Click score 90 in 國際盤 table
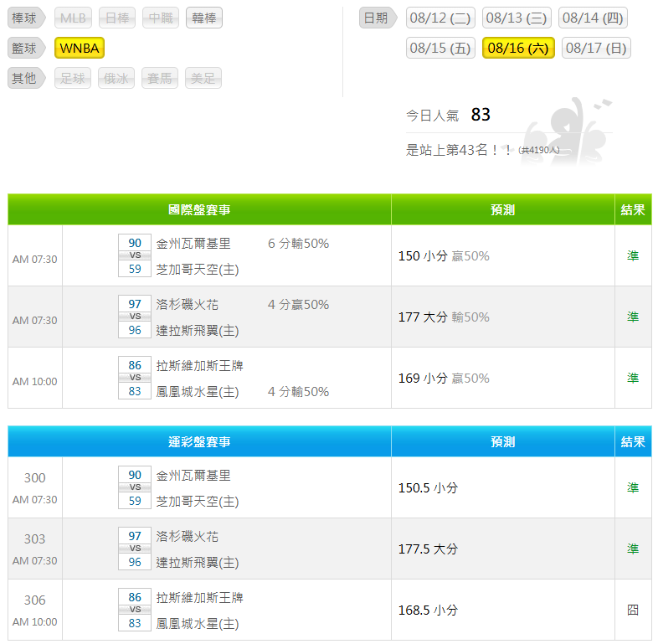 tap(135, 243)
